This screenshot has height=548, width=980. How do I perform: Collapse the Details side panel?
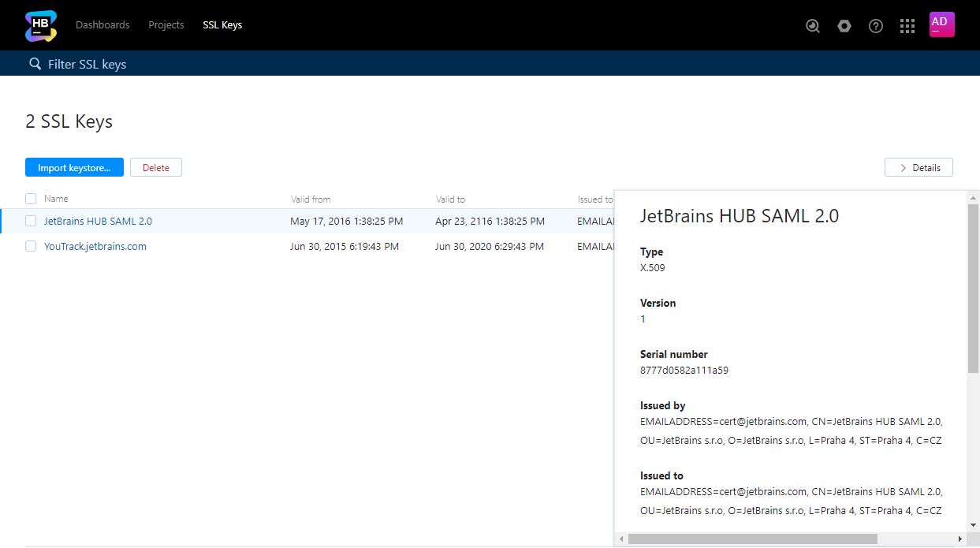click(x=919, y=167)
